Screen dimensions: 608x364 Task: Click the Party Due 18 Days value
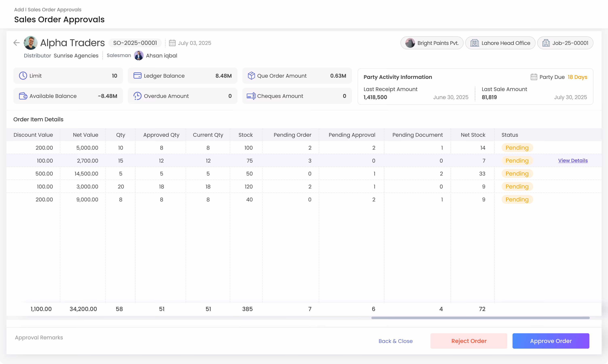tap(577, 77)
